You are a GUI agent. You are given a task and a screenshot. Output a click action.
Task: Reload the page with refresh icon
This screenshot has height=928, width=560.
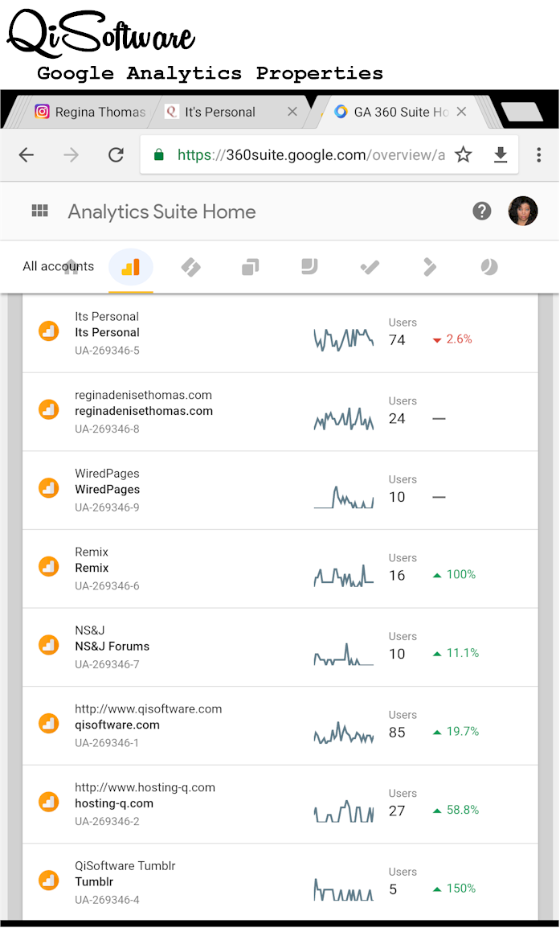tap(116, 155)
